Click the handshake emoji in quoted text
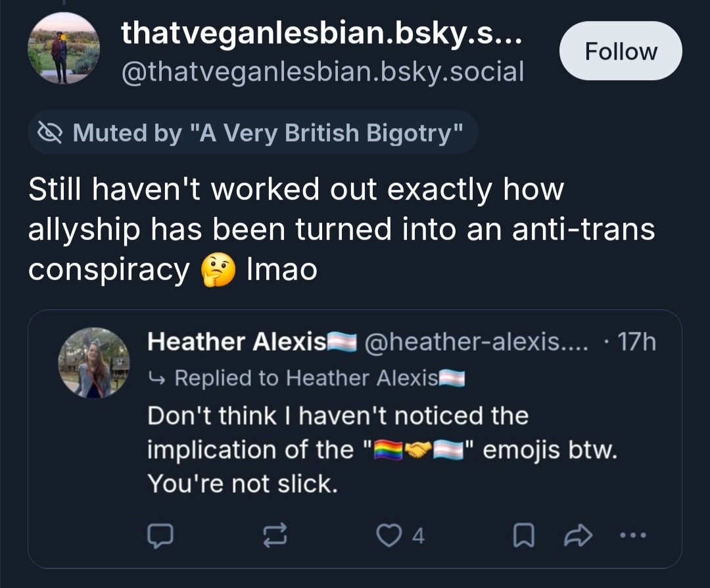Image resolution: width=710 pixels, height=588 pixels. [421, 451]
